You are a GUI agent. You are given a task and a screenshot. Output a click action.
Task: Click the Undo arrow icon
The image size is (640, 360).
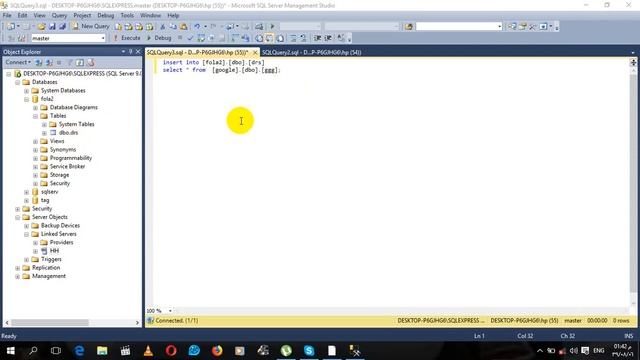coord(197,27)
